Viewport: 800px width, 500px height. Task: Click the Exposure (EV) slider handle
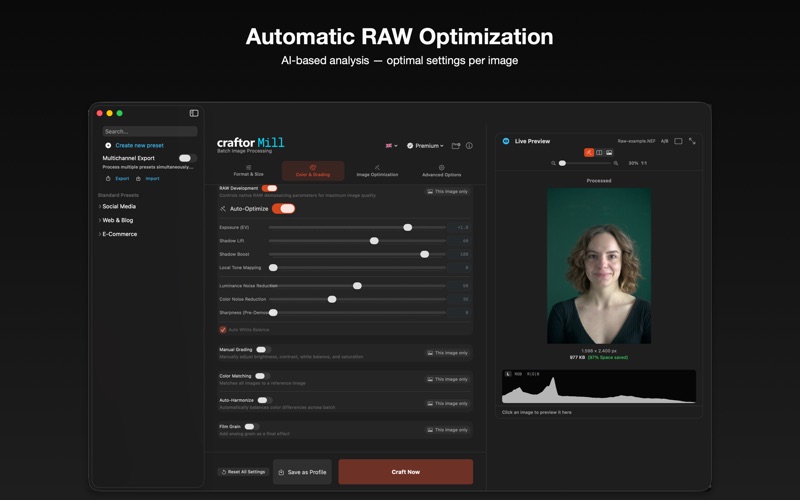pyautogui.click(x=408, y=228)
